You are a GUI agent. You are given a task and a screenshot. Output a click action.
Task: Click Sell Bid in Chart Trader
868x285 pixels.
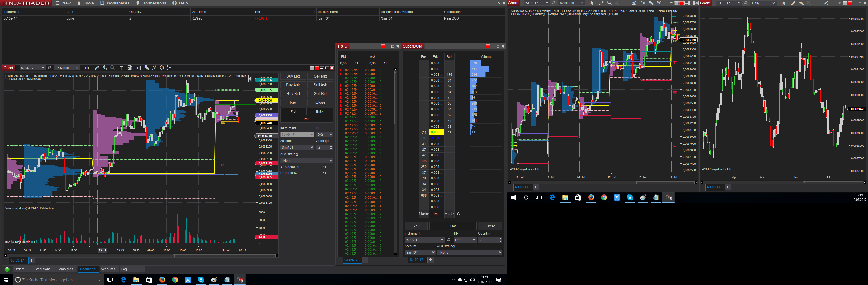(320, 94)
